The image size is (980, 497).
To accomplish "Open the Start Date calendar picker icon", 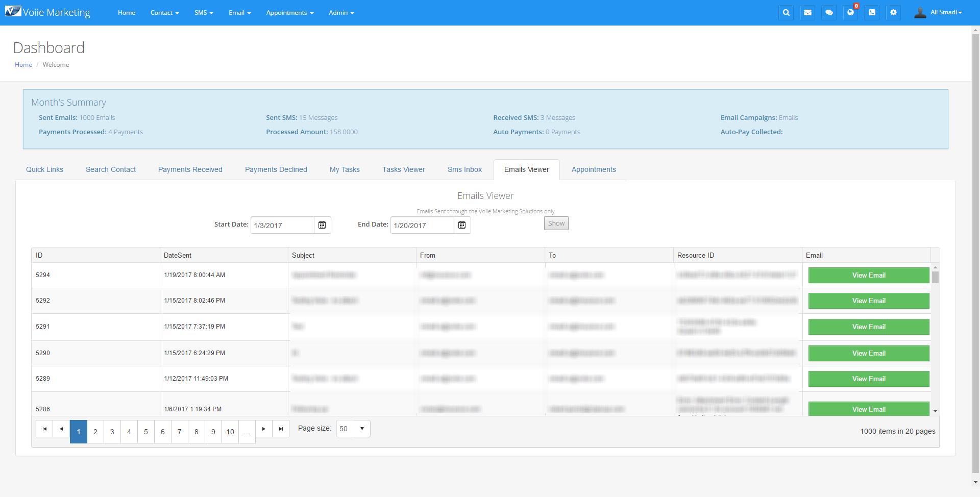I will [322, 225].
